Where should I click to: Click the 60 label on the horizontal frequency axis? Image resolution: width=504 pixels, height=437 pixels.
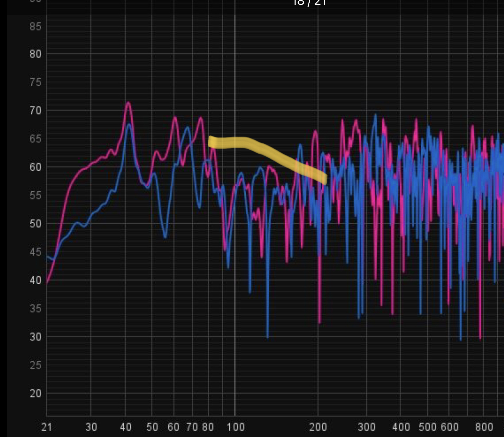173,427
